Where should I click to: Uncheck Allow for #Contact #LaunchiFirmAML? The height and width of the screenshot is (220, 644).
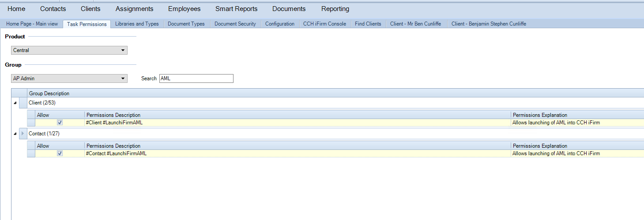click(x=60, y=153)
